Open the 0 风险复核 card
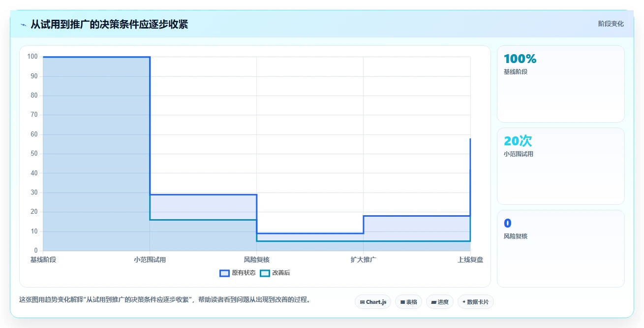This screenshot has width=644, height=328. pyautogui.click(x=560, y=248)
